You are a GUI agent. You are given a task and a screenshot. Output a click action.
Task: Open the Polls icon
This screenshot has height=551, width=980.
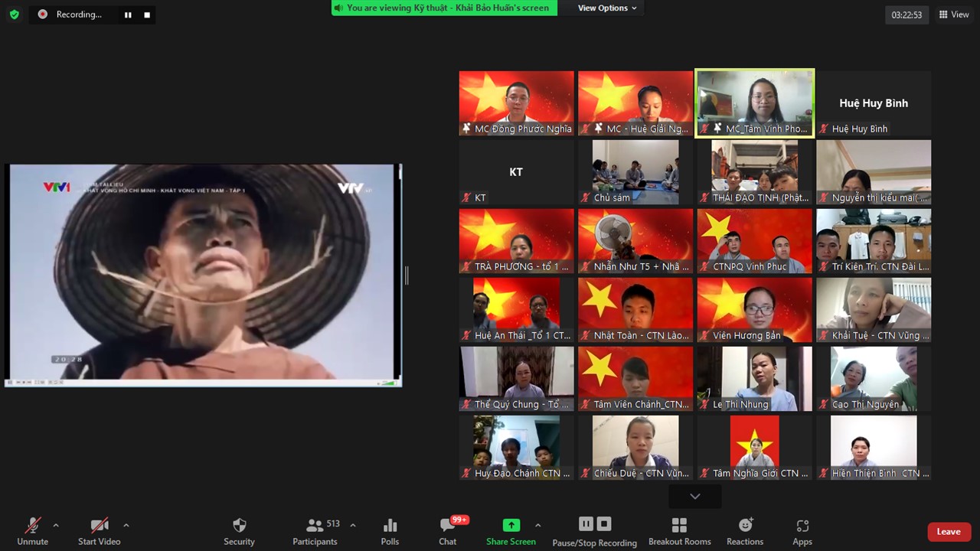tap(390, 531)
